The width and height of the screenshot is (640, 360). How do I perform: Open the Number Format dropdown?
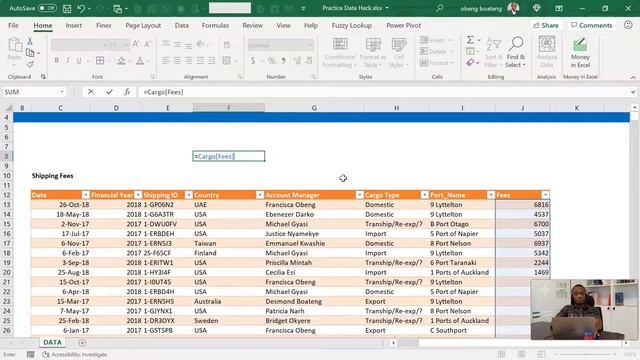point(311,44)
